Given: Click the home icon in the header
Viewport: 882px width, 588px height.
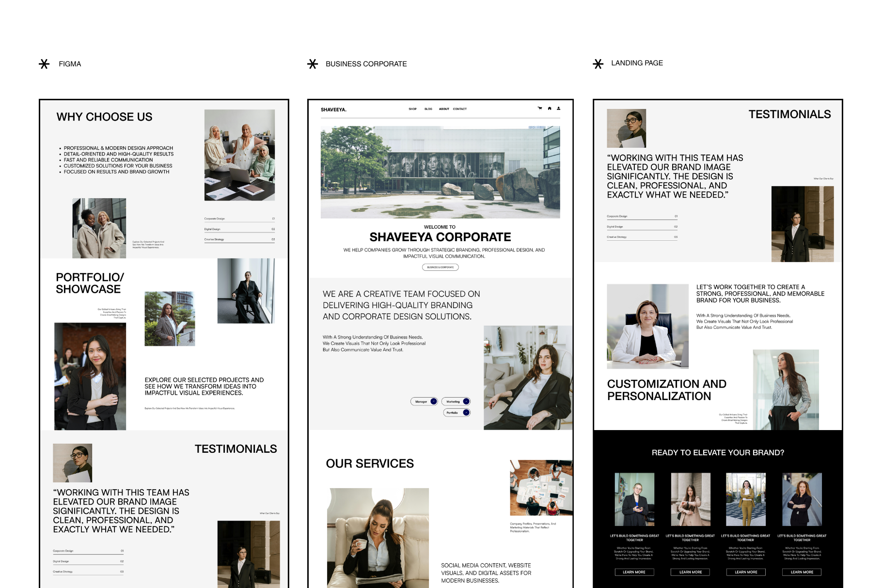Looking at the screenshot, I should [x=550, y=108].
